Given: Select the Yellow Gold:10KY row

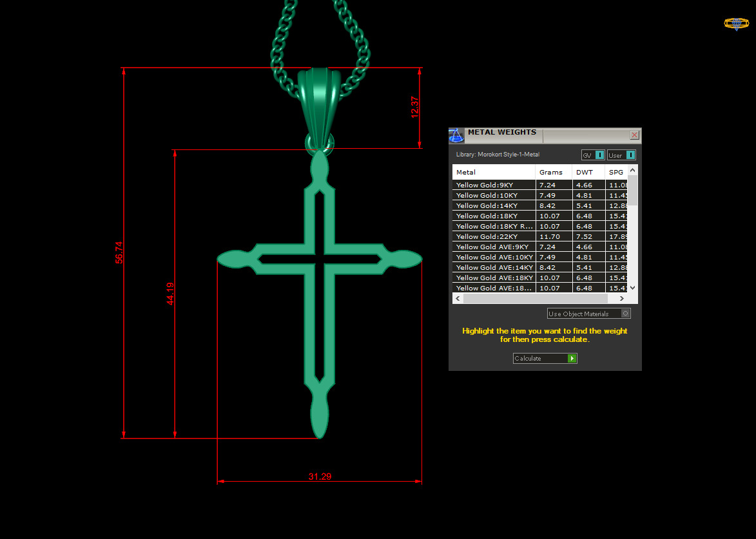Looking at the screenshot, I should pyautogui.click(x=540, y=195).
